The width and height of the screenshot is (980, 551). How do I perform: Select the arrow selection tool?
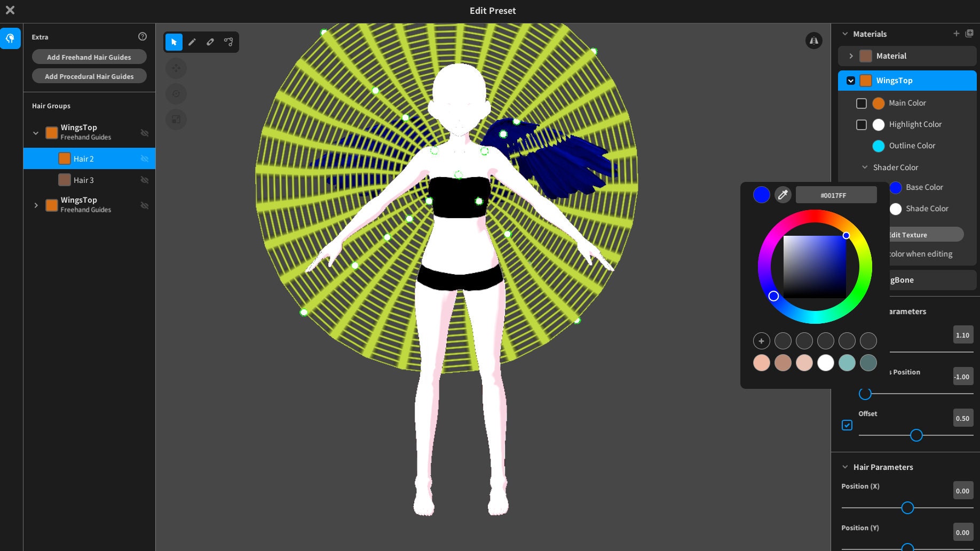point(173,42)
